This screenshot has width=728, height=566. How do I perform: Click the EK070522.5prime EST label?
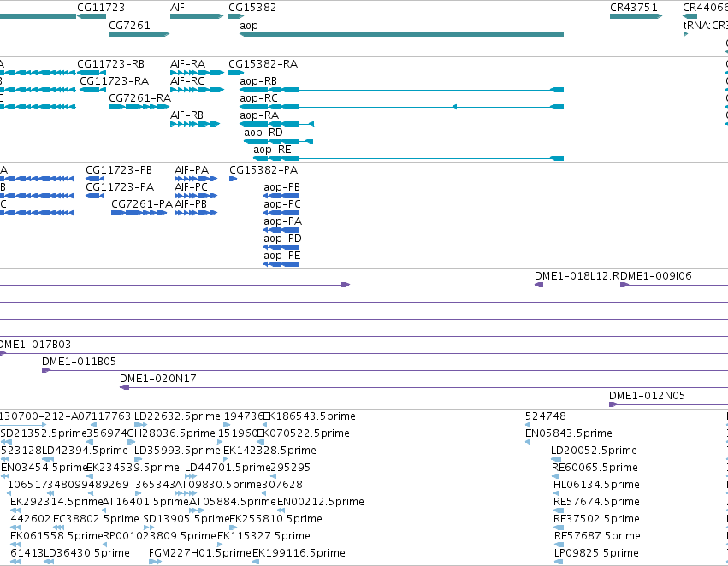pyautogui.click(x=303, y=433)
